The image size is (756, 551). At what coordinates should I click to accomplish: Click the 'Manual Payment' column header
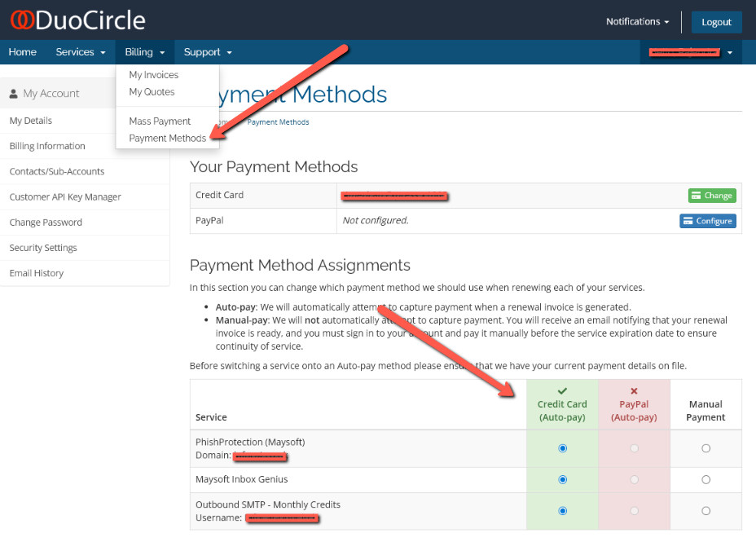click(x=705, y=411)
